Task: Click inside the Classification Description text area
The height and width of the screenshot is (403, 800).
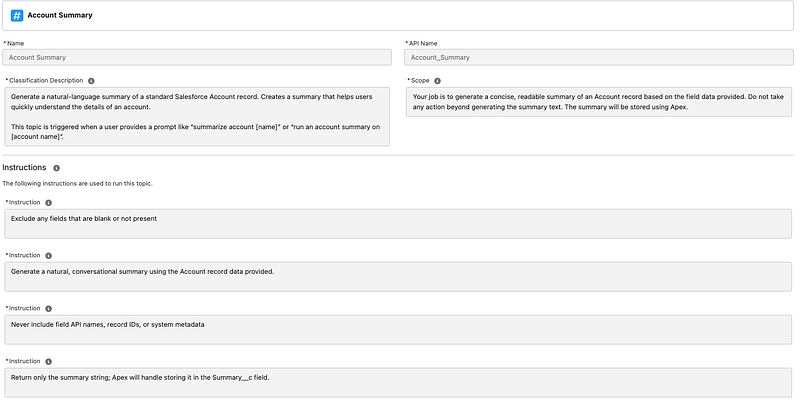Action: pos(197,117)
